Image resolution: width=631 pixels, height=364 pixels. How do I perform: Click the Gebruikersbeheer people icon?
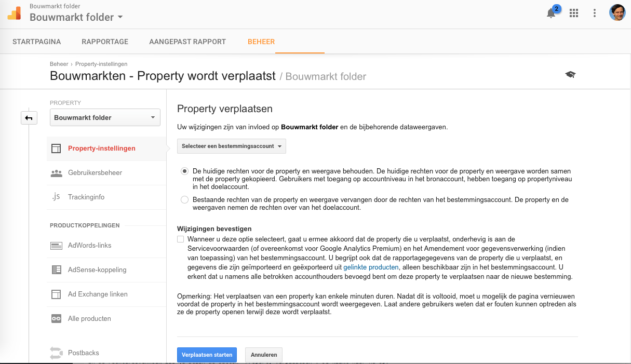(x=57, y=173)
